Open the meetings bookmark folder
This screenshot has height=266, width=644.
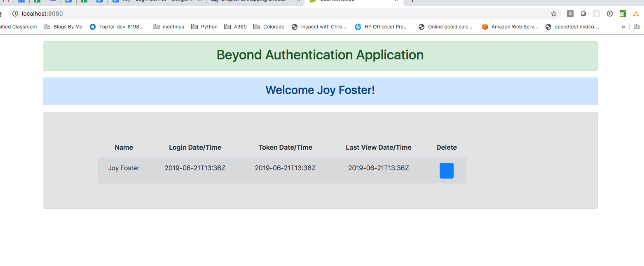point(169,27)
